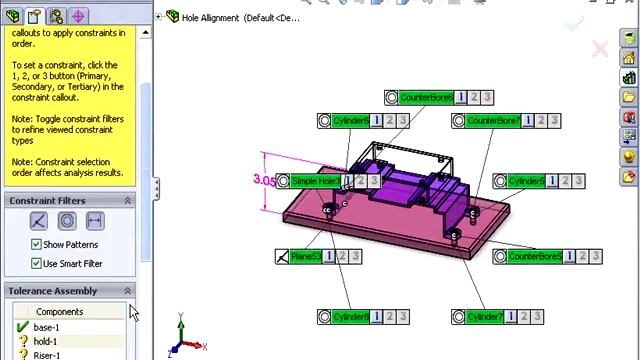Toggle the plane constraint filter

pyautogui.click(x=39, y=221)
